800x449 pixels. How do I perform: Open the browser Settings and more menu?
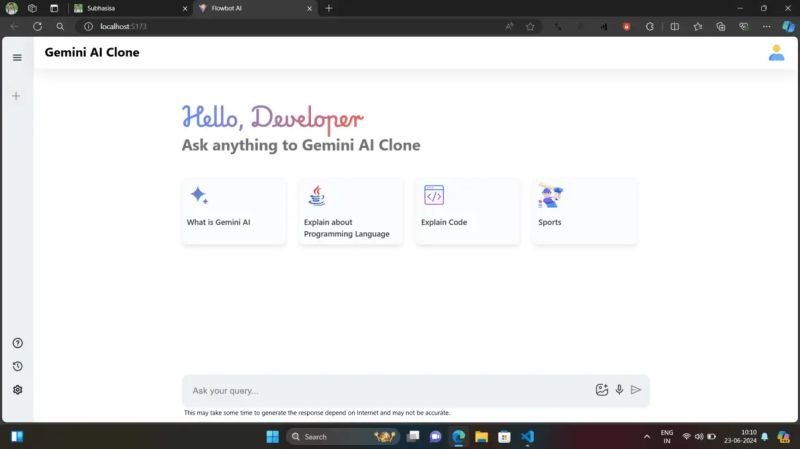point(766,27)
